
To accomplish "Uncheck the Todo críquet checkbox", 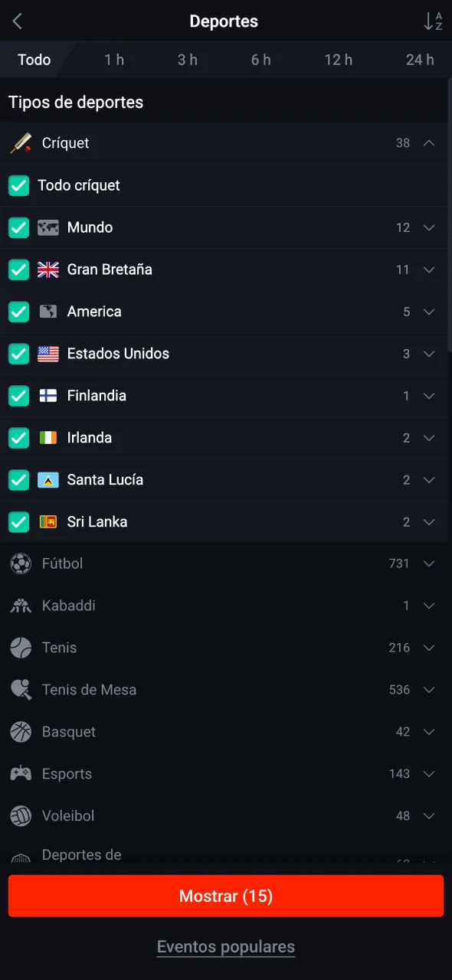I will pyautogui.click(x=18, y=185).
